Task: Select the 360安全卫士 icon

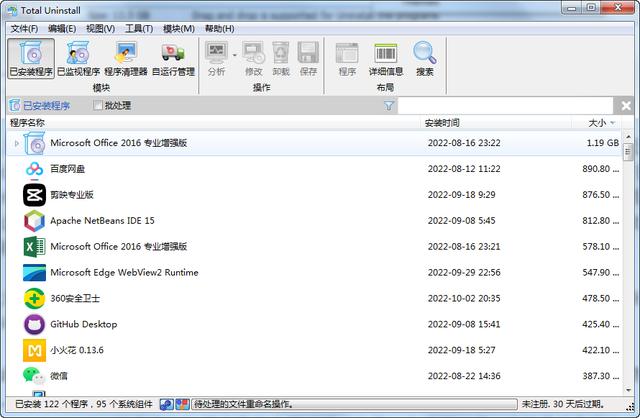Action: coord(34,298)
